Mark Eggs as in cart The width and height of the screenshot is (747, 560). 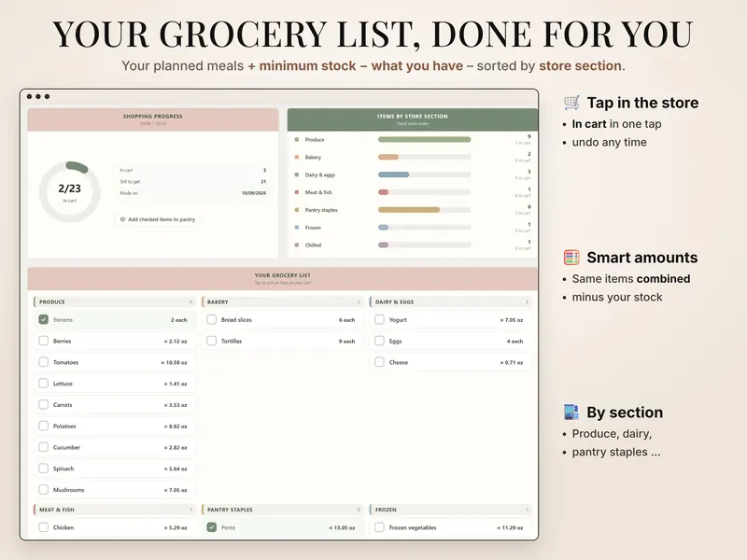click(379, 341)
